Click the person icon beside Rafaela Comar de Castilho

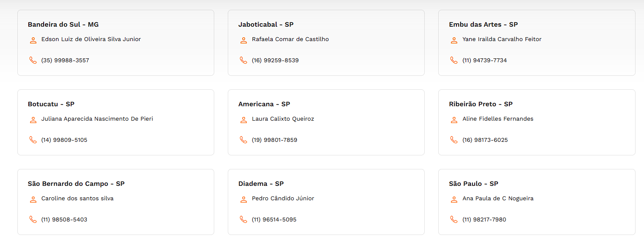coord(243,40)
